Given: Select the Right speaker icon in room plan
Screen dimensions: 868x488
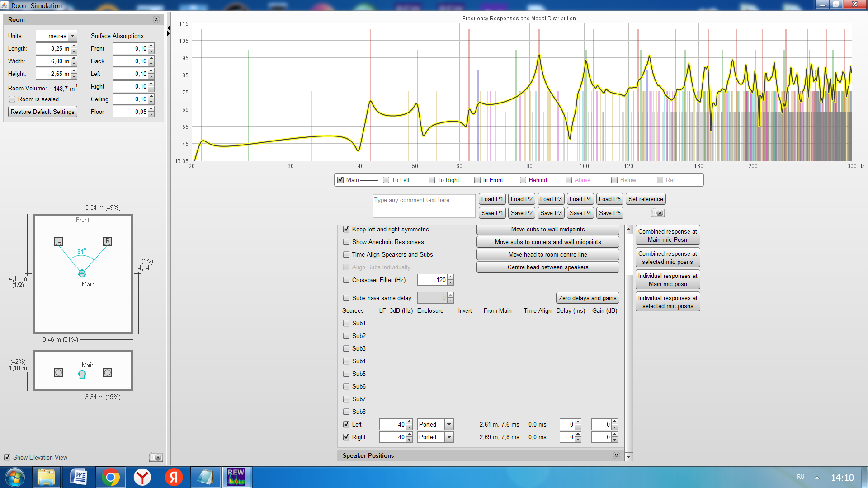Looking at the screenshot, I should tap(107, 241).
